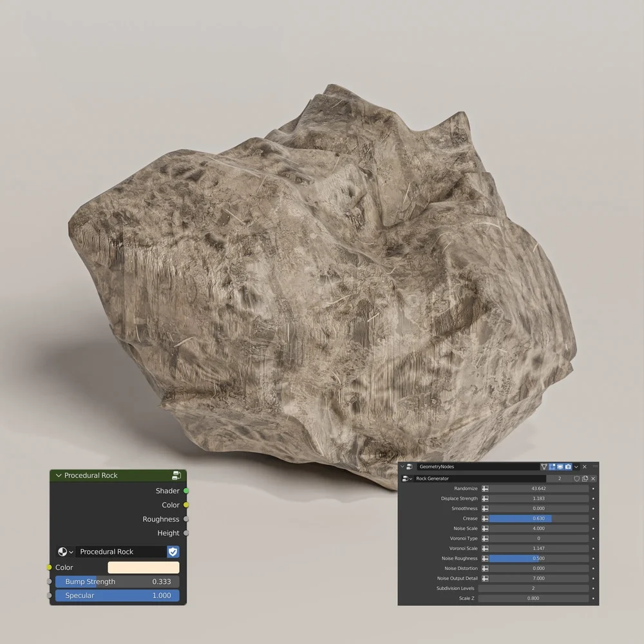Click the modifier panel drag grip handle
This screenshot has height=644, width=644.
[595, 466]
